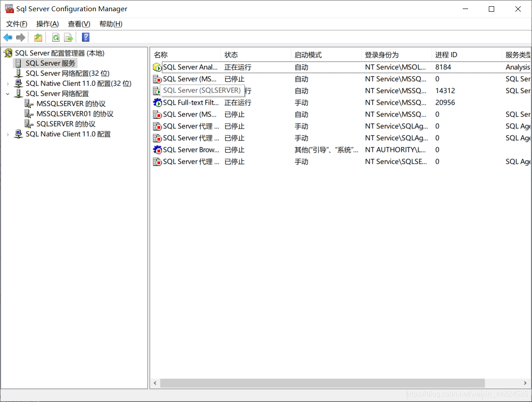This screenshot has height=402, width=532.
Task: Click the horizontal scrollbar left arrow
Action: point(155,383)
